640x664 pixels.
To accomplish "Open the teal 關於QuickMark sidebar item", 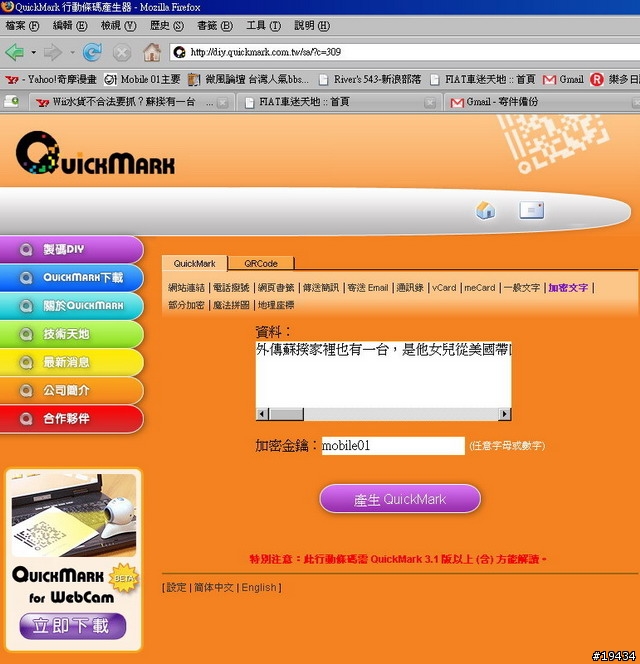I will (71, 306).
